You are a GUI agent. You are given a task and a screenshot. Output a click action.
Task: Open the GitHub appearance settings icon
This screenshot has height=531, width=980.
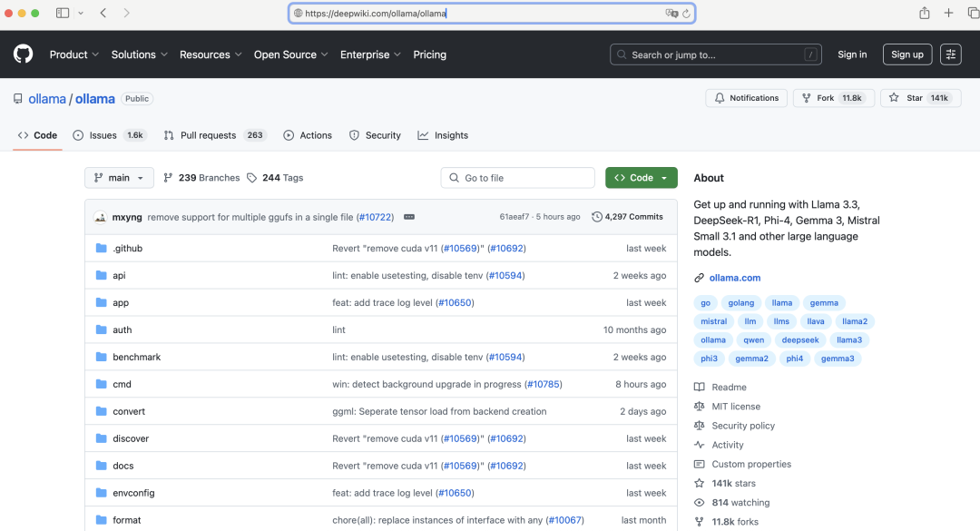(x=951, y=54)
